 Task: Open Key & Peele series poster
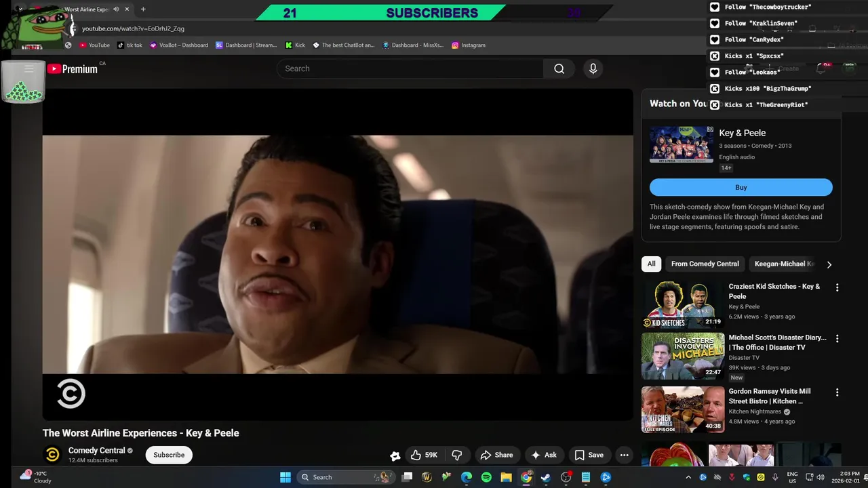(682, 144)
